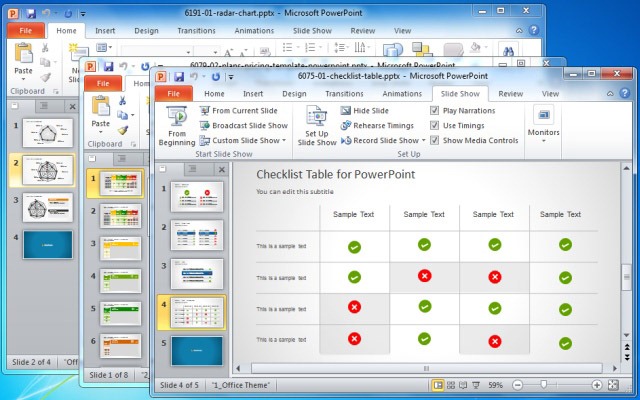Zoom in with plus button
This screenshot has height=400, width=640.
coord(597,385)
